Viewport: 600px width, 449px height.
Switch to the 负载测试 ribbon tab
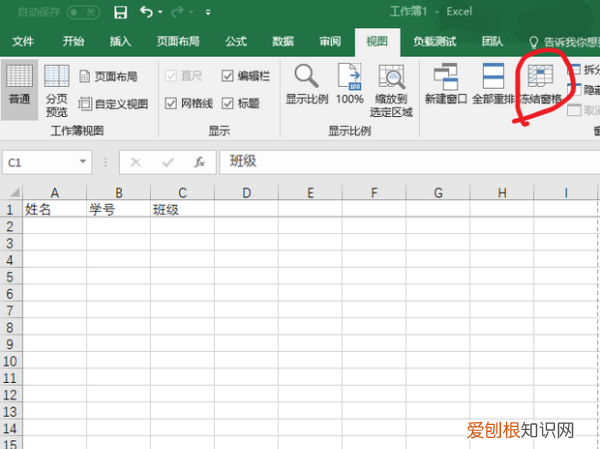pyautogui.click(x=434, y=41)
